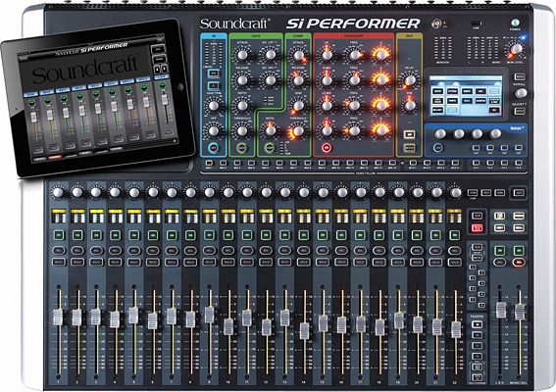Adjust the PAN knob in OUT section
The height and width of the screenshot is (392, 556).
coord(410,105)
